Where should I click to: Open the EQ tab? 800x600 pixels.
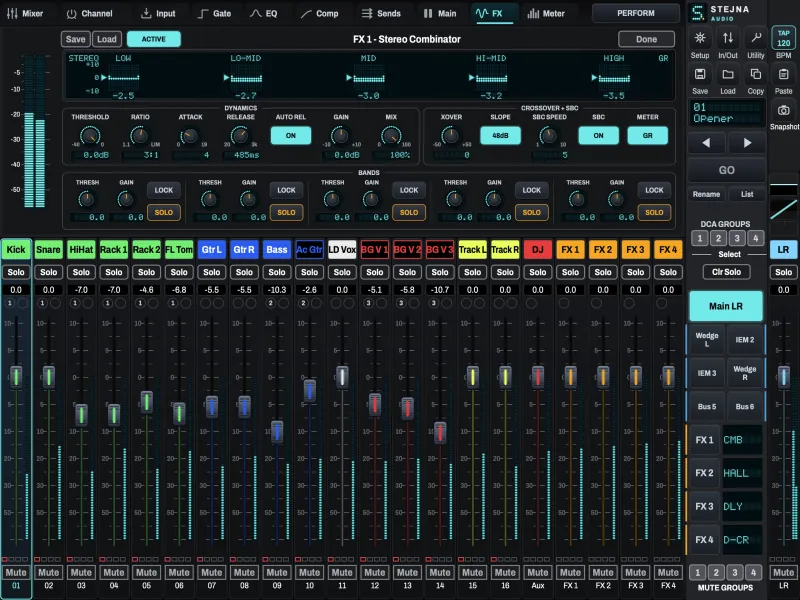[264, 13]
